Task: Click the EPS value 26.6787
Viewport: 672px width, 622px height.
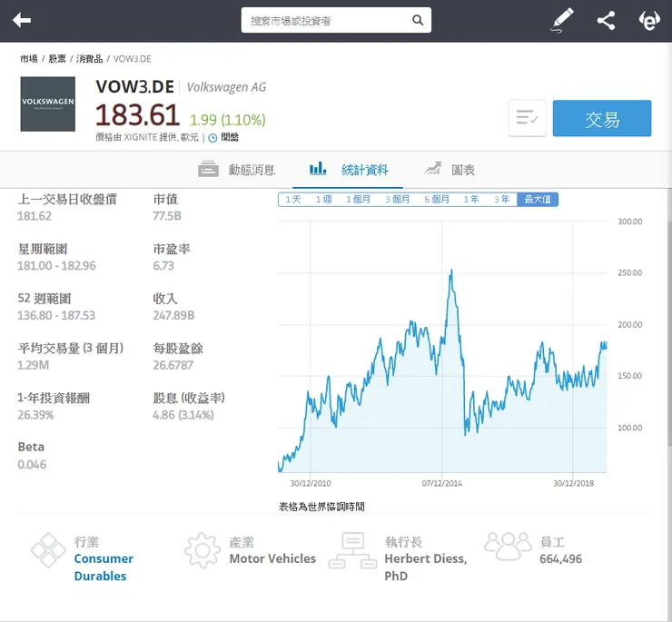Action: pyautogui.click(x=173, y=365)
